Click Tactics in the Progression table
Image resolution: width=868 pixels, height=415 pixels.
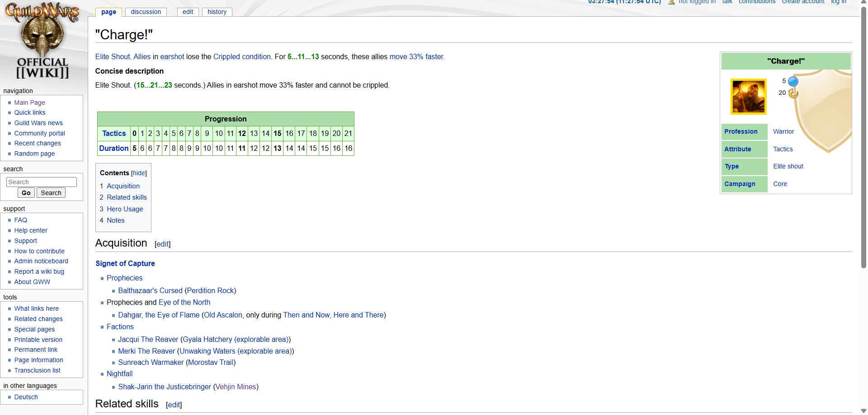tap(114, 133)
